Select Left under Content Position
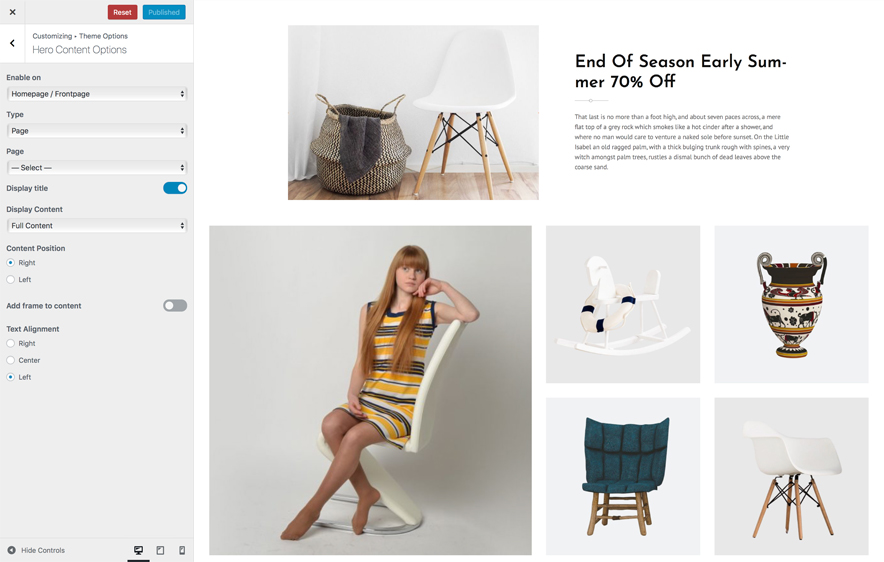Image resolution: width=884 pixels, height=562 pixels. 11,280
